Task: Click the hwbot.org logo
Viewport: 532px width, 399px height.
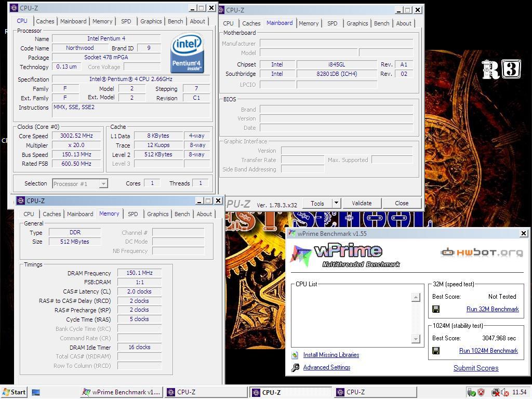Action: tap(482, 252)
